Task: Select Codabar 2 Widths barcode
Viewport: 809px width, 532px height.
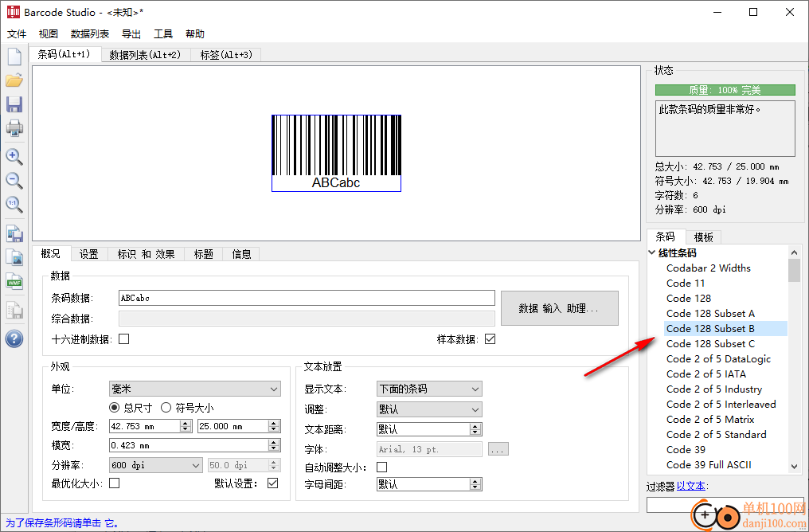Action: click(x=709, y=268)
